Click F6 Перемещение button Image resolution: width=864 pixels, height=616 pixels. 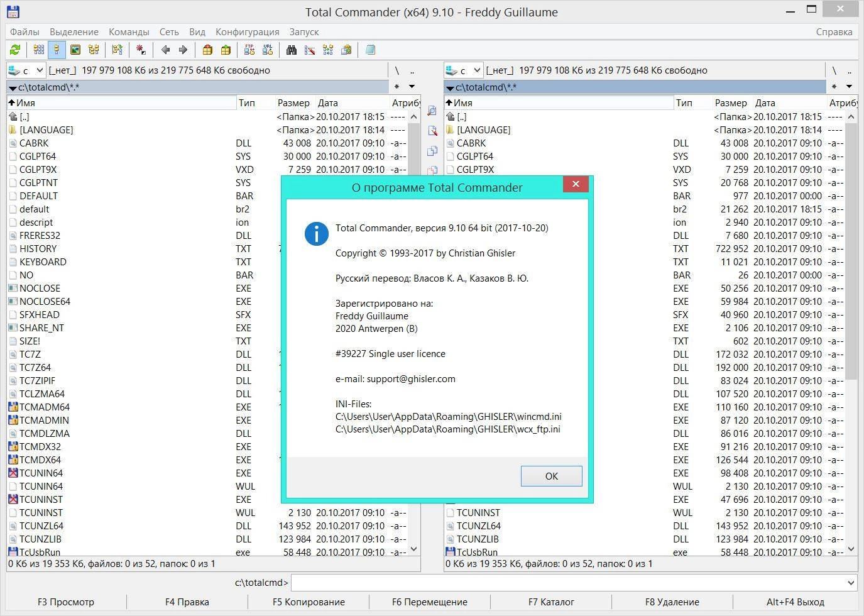[430, 602]
